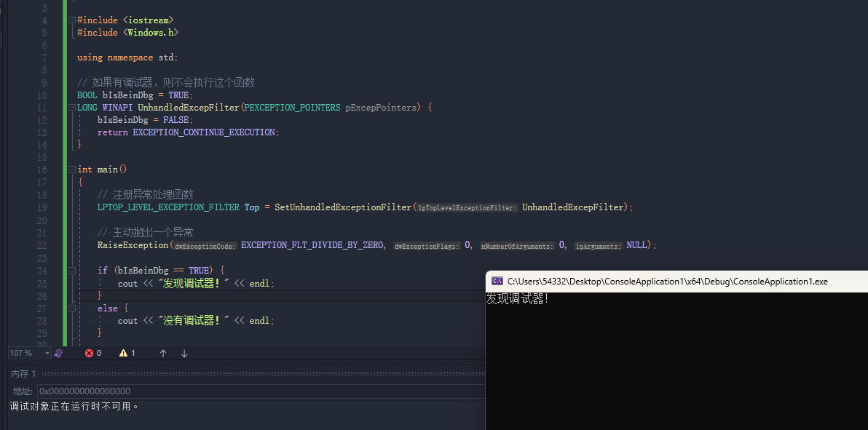Collapse the UnhandledExcepFilter function at line 11
The image size is (868, 430).
click(72, 108)
